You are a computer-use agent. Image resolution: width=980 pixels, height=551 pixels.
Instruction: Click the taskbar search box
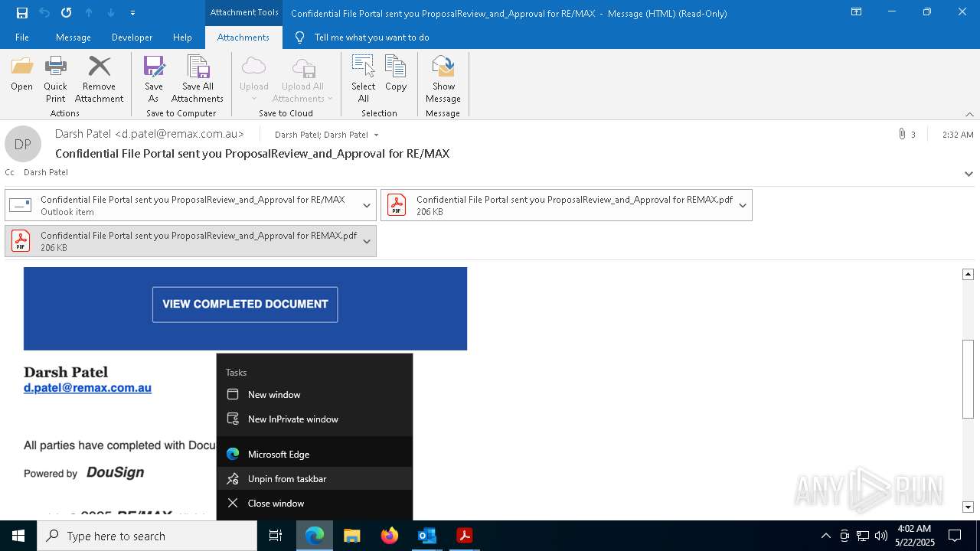coord(147,536)
